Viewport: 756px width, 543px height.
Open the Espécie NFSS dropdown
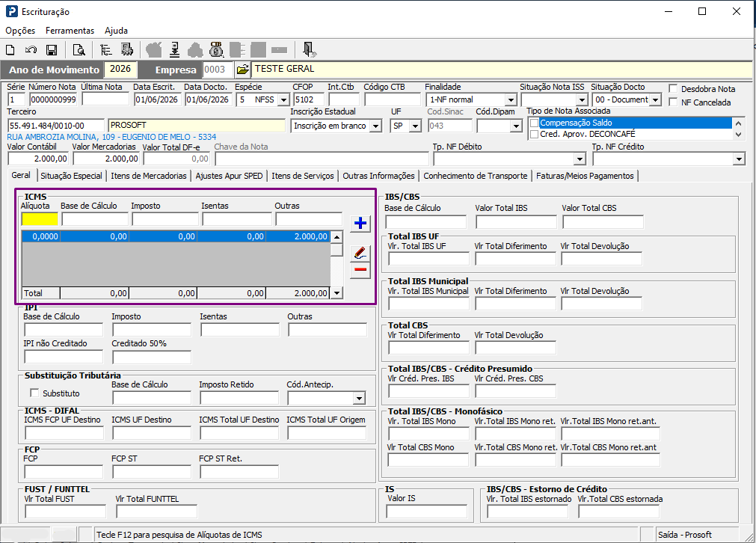284,99
